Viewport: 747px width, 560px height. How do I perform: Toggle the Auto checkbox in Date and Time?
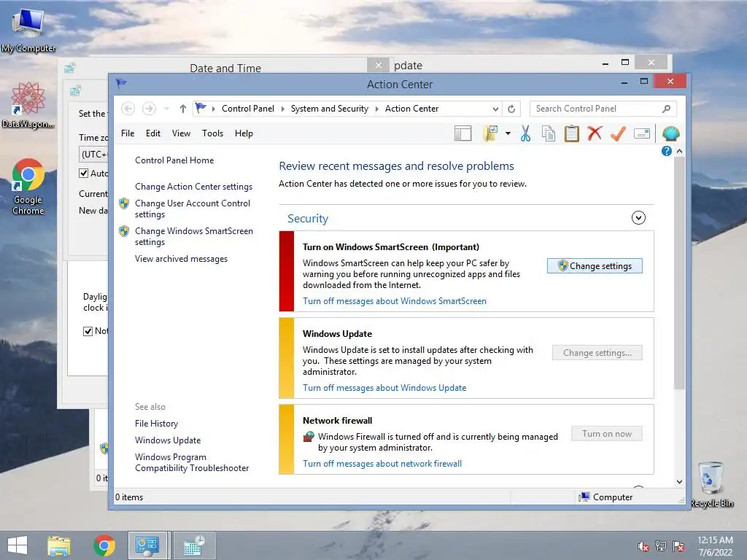(x=84, y=174)
